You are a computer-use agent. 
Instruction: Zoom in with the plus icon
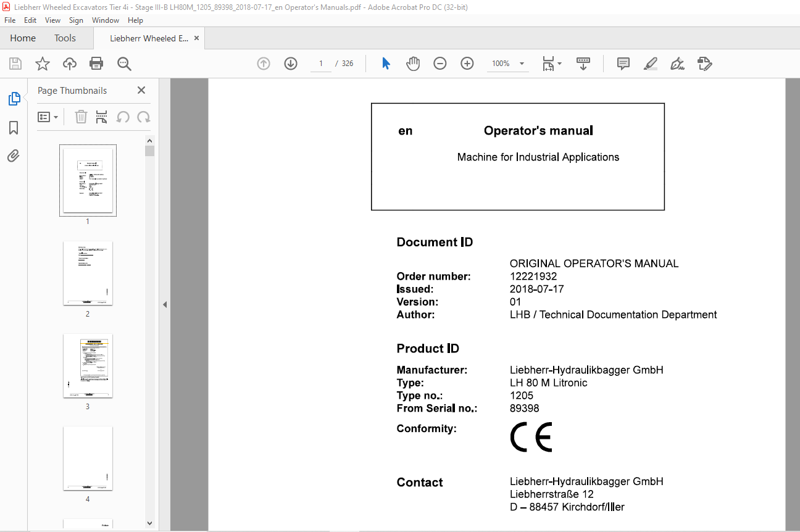tap(467, 64)
